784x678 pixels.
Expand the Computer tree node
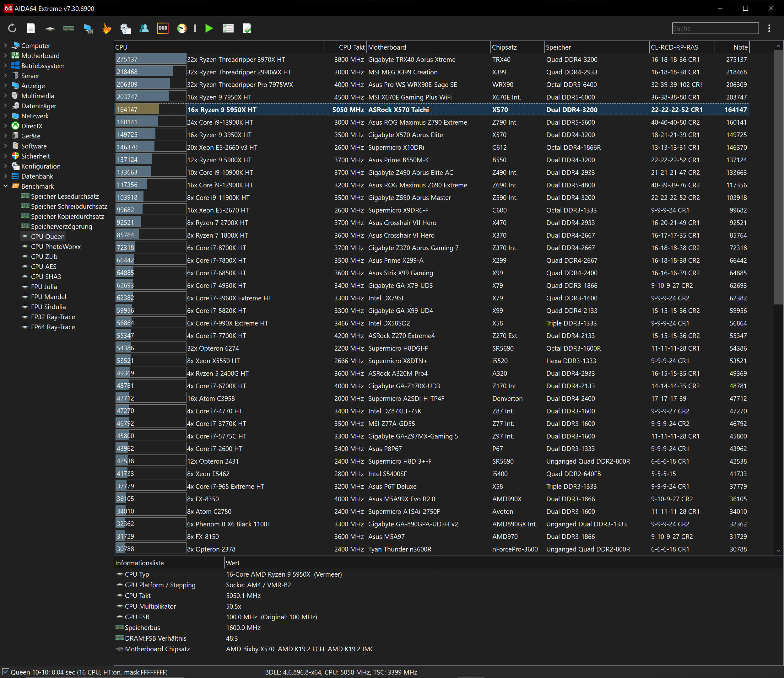[x=5, y=46]
